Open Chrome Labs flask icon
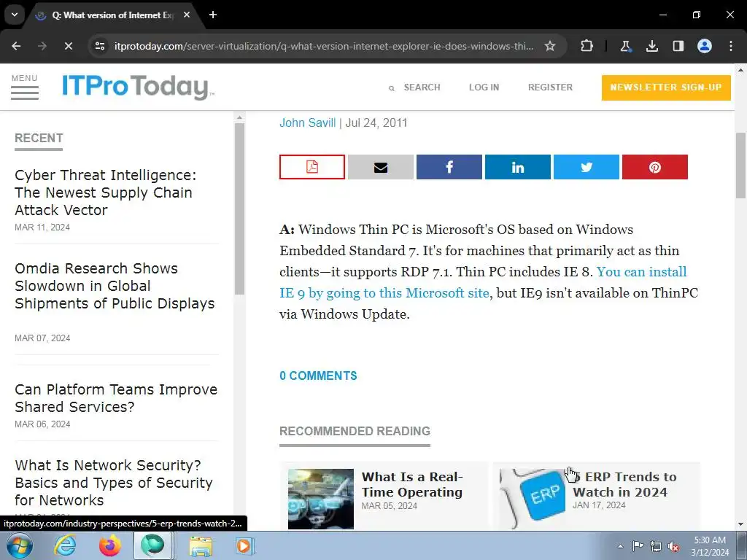The width and height of the screenshot is (747, 560). tap(625, 46)
